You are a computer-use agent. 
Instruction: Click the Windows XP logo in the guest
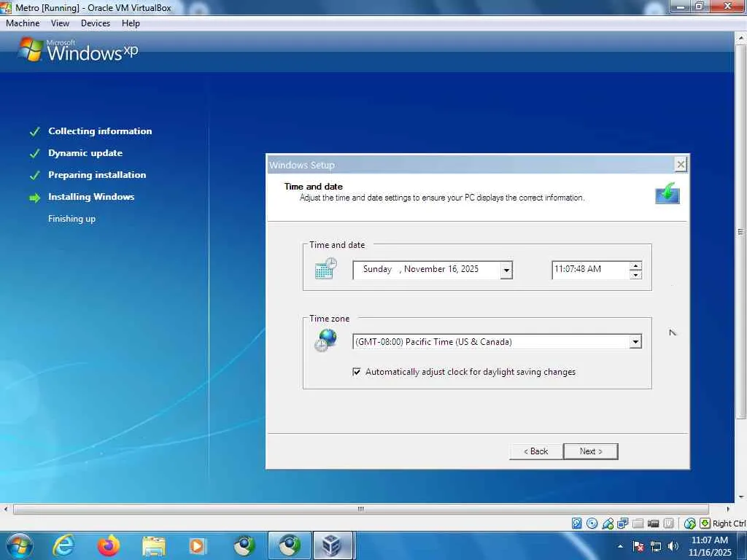[79, 50]
